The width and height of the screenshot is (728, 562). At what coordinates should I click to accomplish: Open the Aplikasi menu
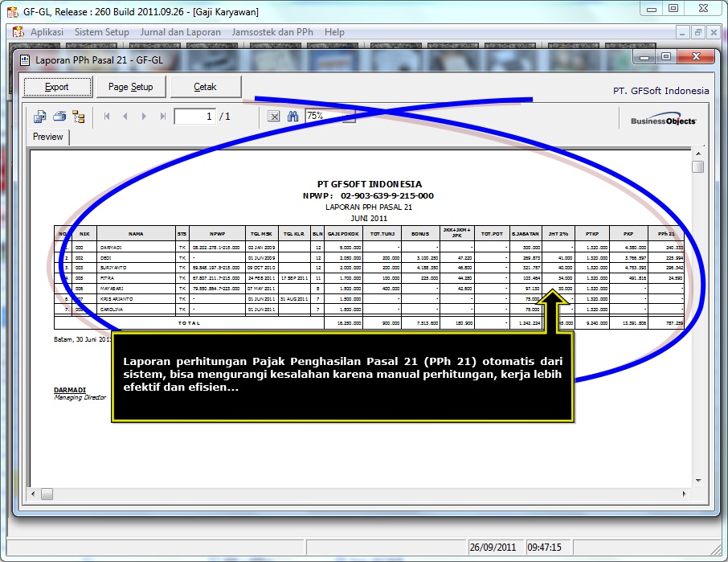pos(47,32)
